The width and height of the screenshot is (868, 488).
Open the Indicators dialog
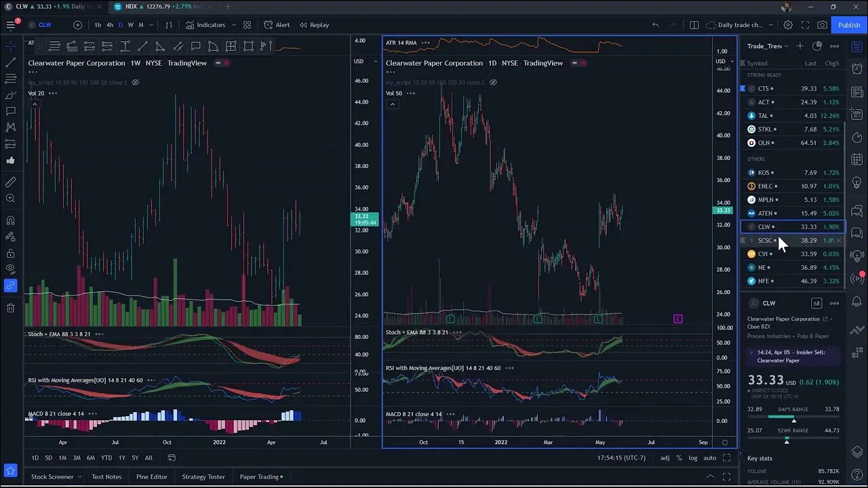pyautogui.click(x=205, y=25)
